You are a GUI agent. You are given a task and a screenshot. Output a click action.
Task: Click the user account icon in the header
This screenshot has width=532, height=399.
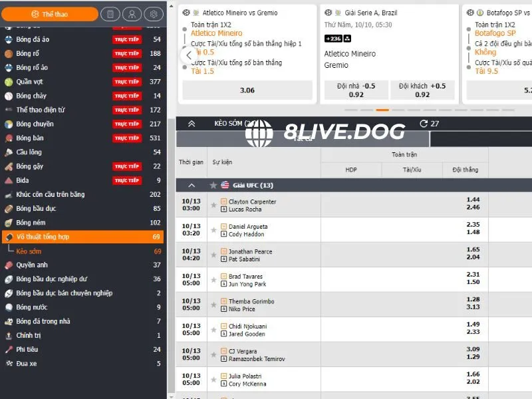(132, 14)
